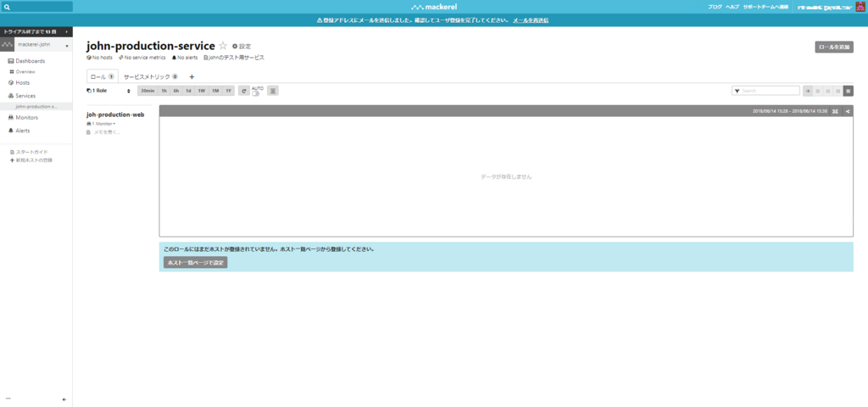The width and height of the screenshot is (868, 407).
Task: Switch to the サービスメトリック tab
Action: tap(151, 77)
